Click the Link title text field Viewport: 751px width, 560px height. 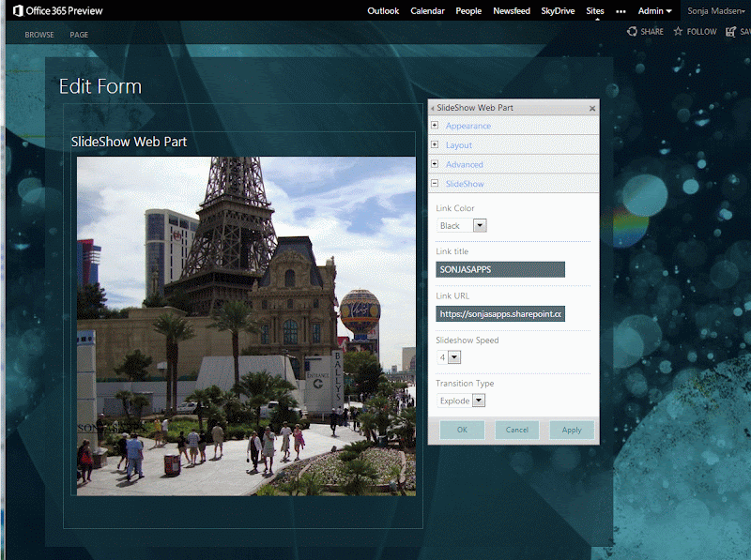[500, 269]
